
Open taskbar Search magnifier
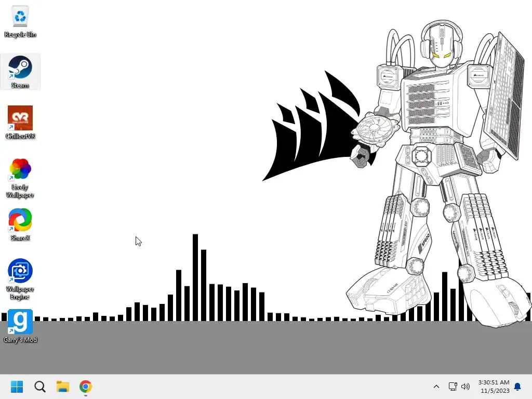click(39, 387)
